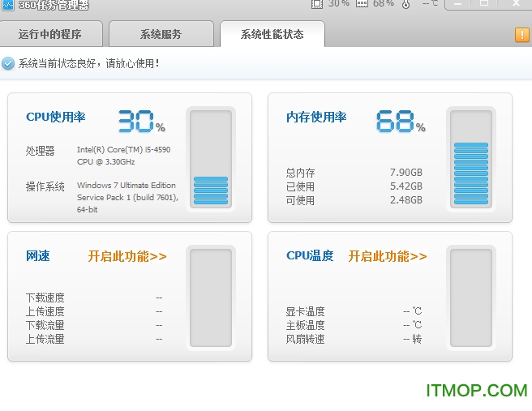Click the 内存使用率 heading
532x411 pixels.
[x=316, y=118]
